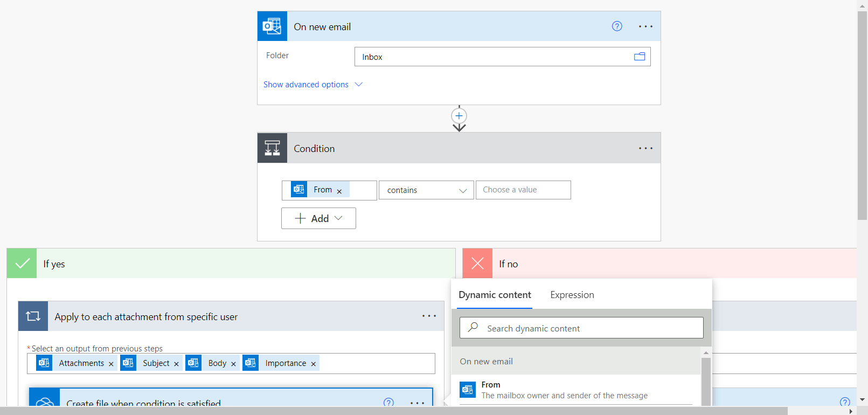Image resolution: width=868 pixels, height=415 pixels.
Task: Click the Condition card icon
Action: 272,148
